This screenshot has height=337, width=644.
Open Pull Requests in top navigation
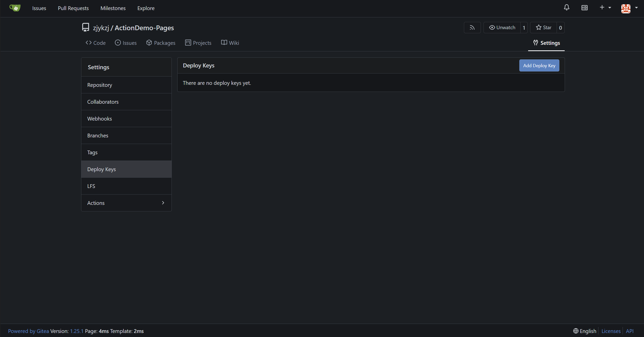pos(73,8)
